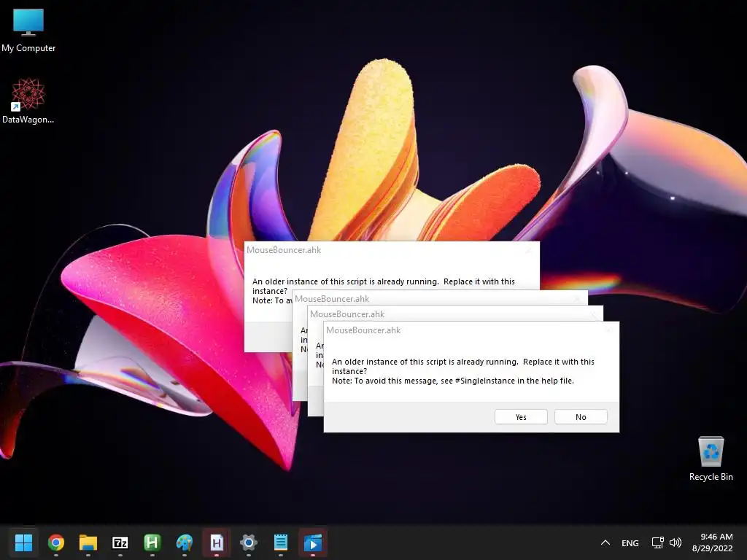Open the volume speaker icon in tray
Image resolution: width=747 pixels, height=560 pixels.
click(x=675, y=542)
